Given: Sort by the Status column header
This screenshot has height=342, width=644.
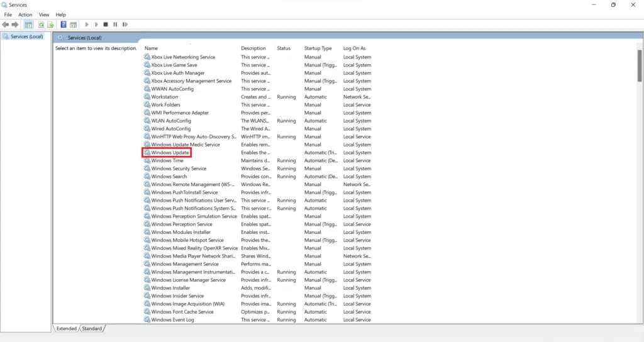Looking at the screenshot, I should pyautogui.click(x=284, y=48).
